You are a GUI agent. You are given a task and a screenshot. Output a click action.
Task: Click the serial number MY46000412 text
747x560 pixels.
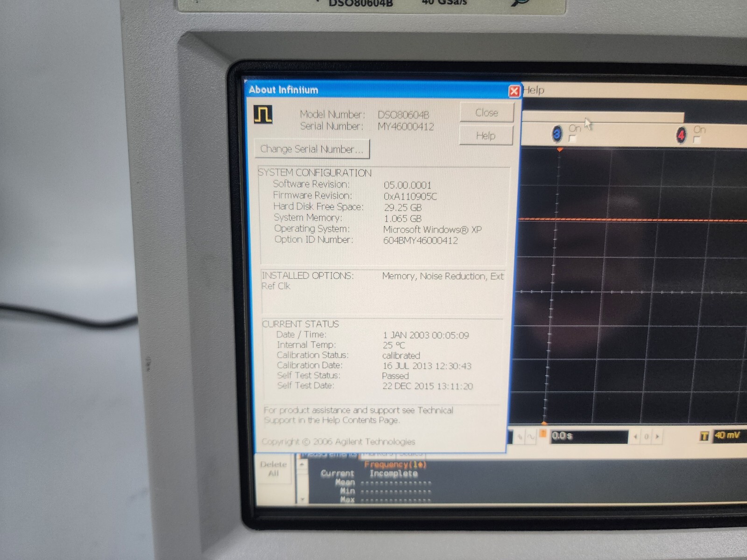tap(406, 126)
